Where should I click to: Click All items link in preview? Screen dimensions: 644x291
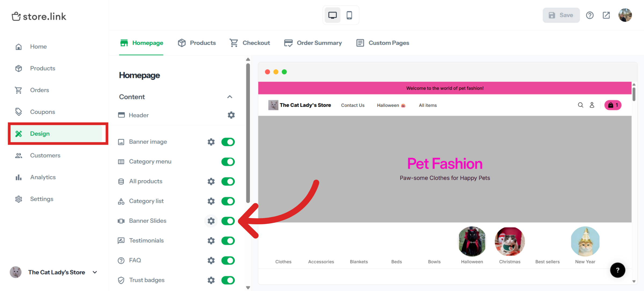click(428, 105)
